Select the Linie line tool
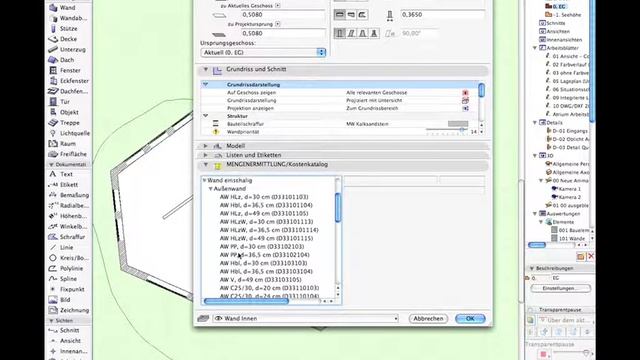The image size is (640, 360). point(68,248)
